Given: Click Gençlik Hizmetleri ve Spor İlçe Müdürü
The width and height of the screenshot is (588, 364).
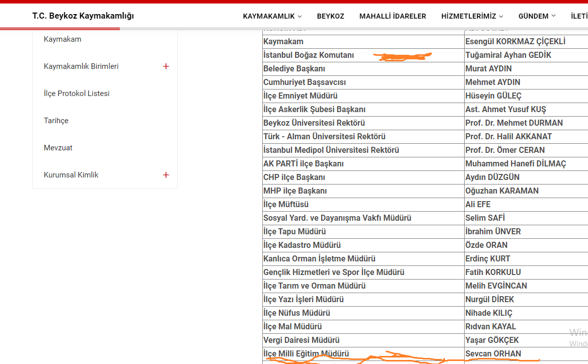Looking at the screenshot, I should pyautogui.click(x=334, y=272).
